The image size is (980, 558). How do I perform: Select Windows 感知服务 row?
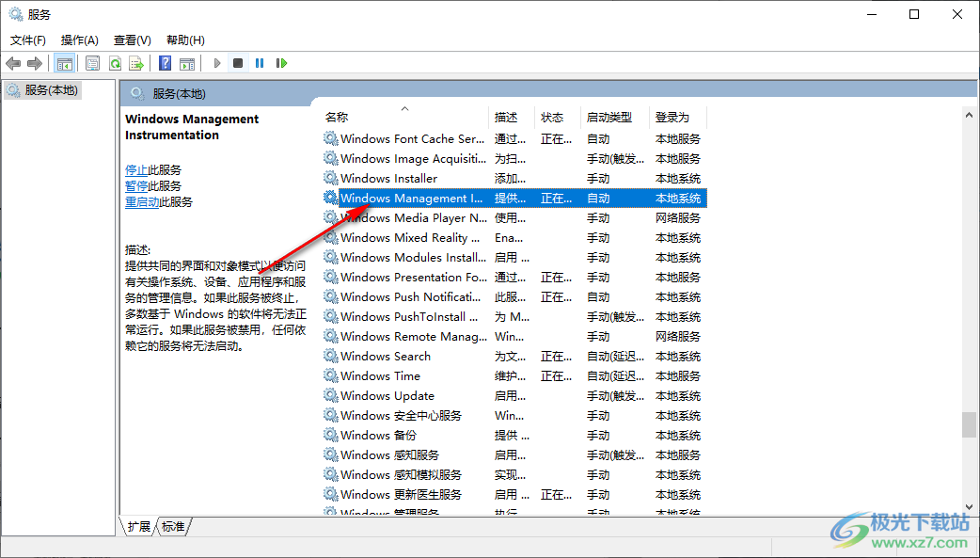(x=515, y=454)
